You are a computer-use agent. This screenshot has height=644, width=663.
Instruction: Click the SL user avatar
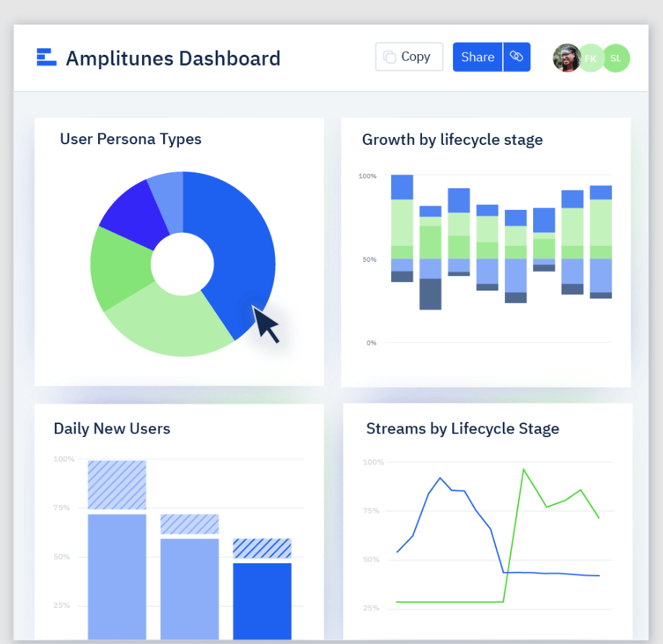(x=616, y=58)
